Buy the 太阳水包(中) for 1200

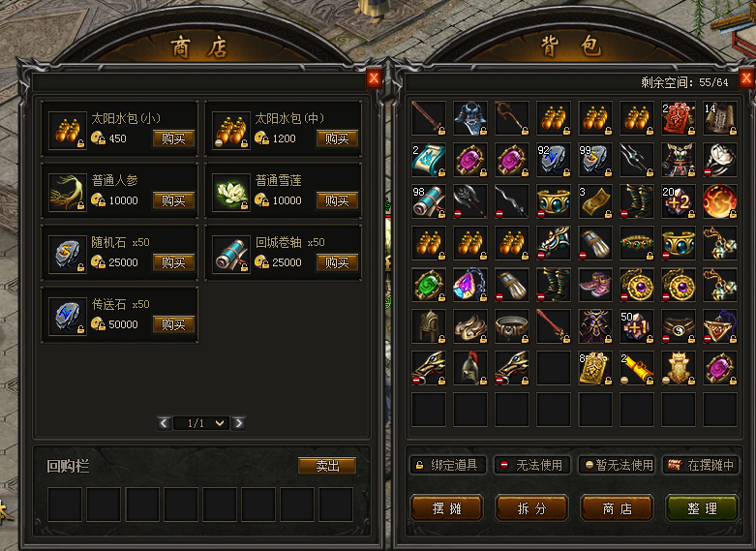coord(337,138)
